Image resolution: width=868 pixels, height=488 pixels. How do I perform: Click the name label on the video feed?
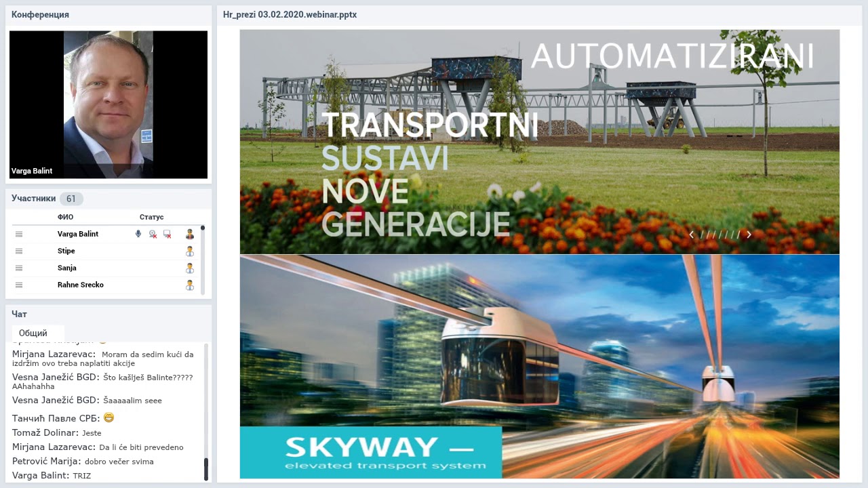pos(32,171)
